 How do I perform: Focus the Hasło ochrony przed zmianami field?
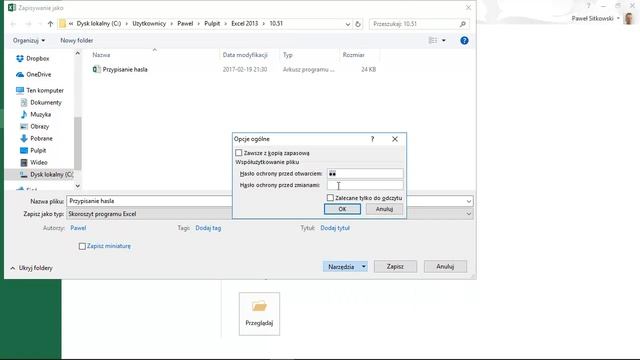[365, 185]
